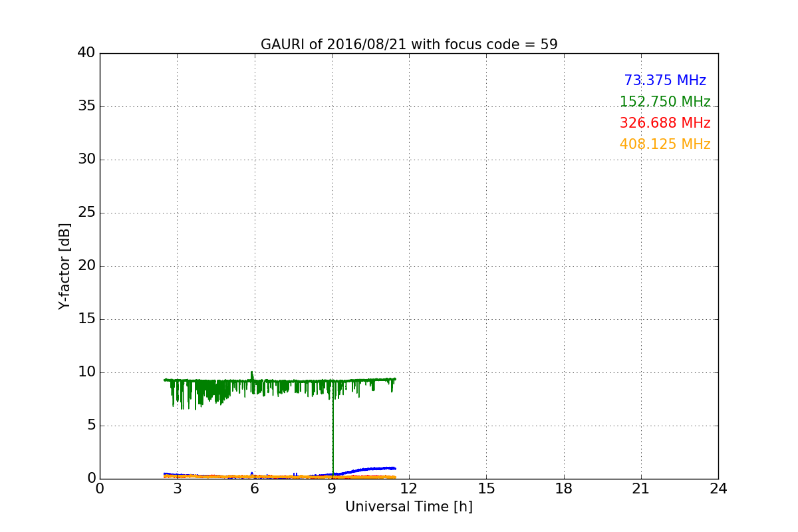798x532 pixels.
Task: Click the x-axis tick label 12
Action: tap(409, 489)
